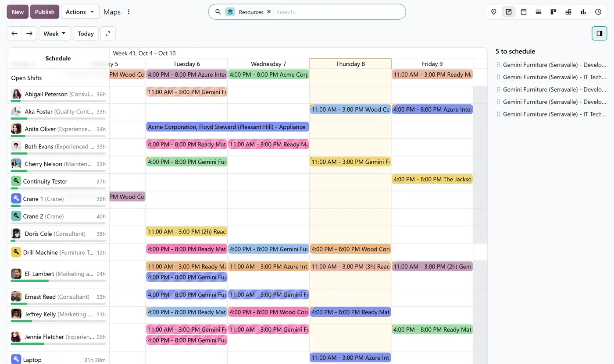Switch to the Map view icon

point(494,12)
